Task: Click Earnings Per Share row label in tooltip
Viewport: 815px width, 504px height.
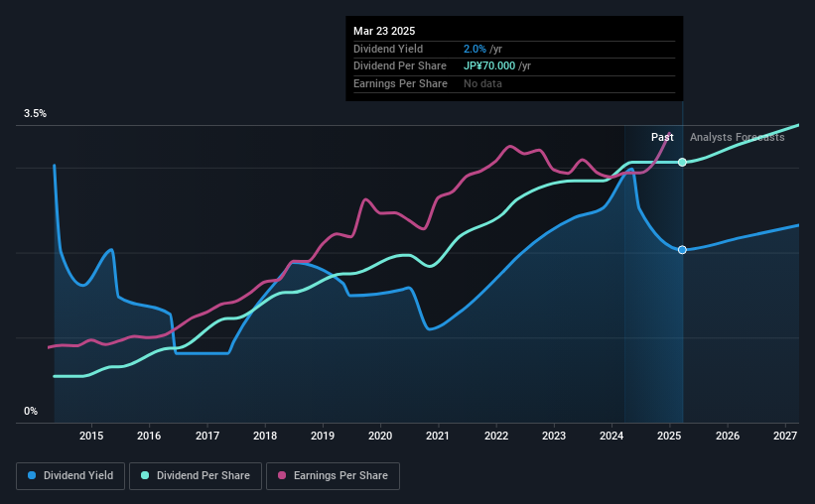Action: [x=400, y=83]
